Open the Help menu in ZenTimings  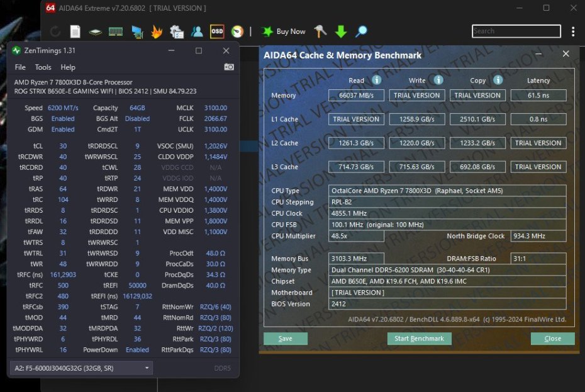tap(68, 67)
